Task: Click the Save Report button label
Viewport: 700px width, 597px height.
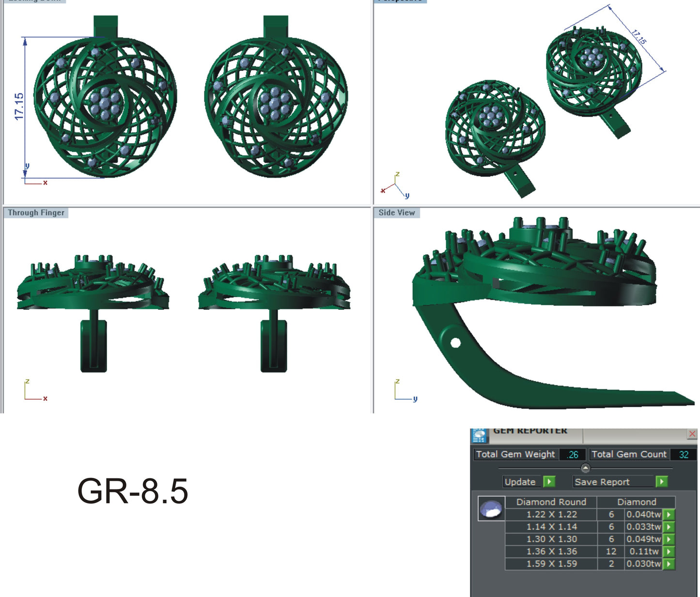Action: pos(602,482)
